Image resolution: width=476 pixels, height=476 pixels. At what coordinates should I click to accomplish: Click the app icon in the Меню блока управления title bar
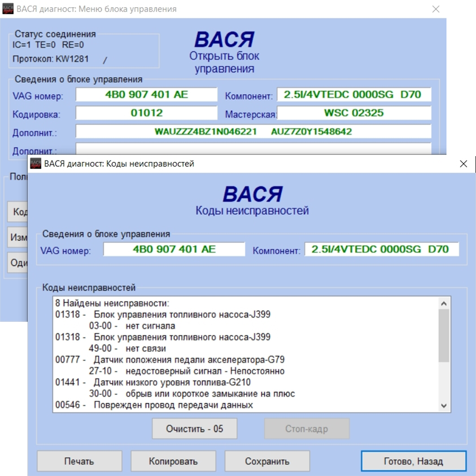pyautogui.click(x=8, y=9)
